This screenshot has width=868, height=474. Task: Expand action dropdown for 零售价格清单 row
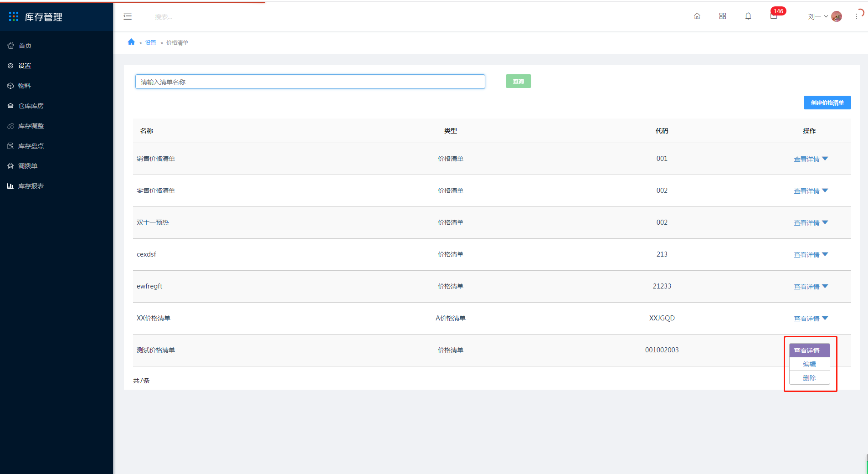825,191
